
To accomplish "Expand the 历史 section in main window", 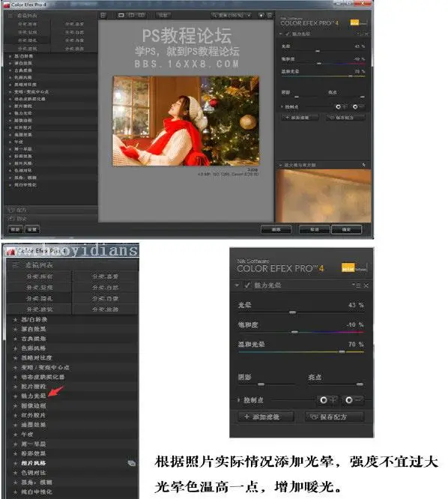I will pos(51,219).
